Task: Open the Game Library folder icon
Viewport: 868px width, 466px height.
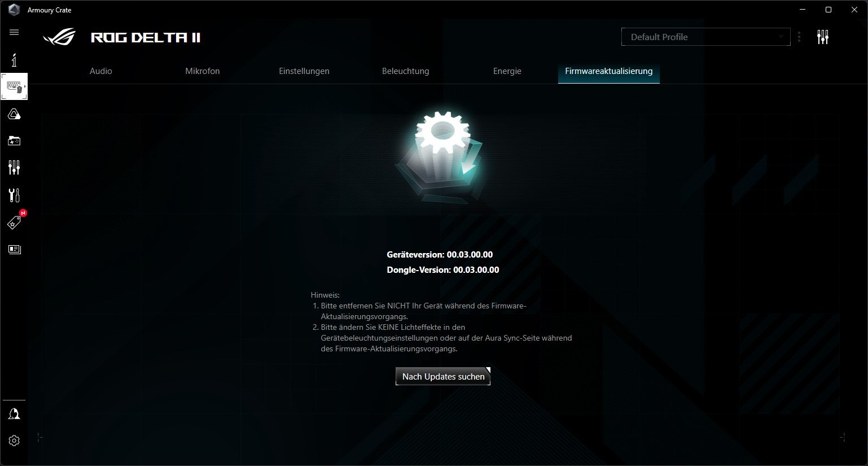Action: [14, 141]
